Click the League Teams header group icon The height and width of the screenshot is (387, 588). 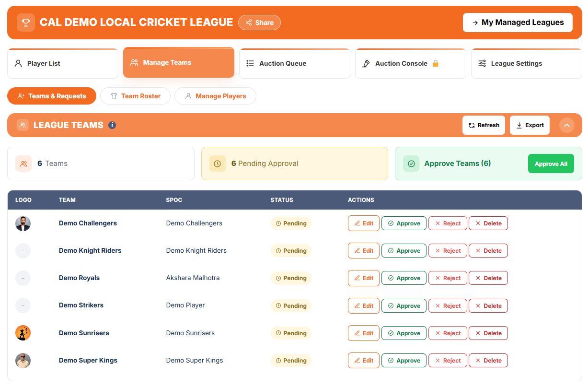click(23, 125)
